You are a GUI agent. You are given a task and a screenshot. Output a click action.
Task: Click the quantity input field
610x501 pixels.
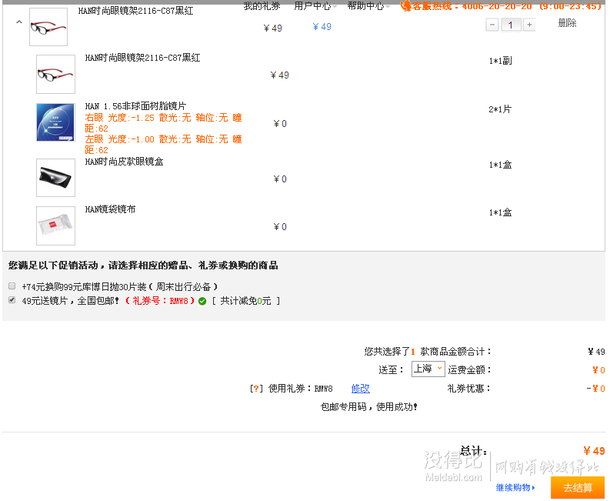pyautogui.click(x=510, y=24)
